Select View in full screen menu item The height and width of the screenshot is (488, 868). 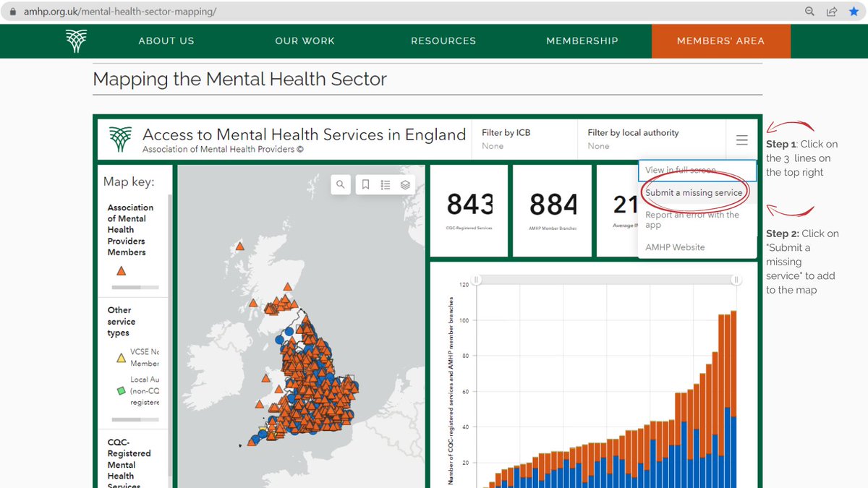[697, 171]
